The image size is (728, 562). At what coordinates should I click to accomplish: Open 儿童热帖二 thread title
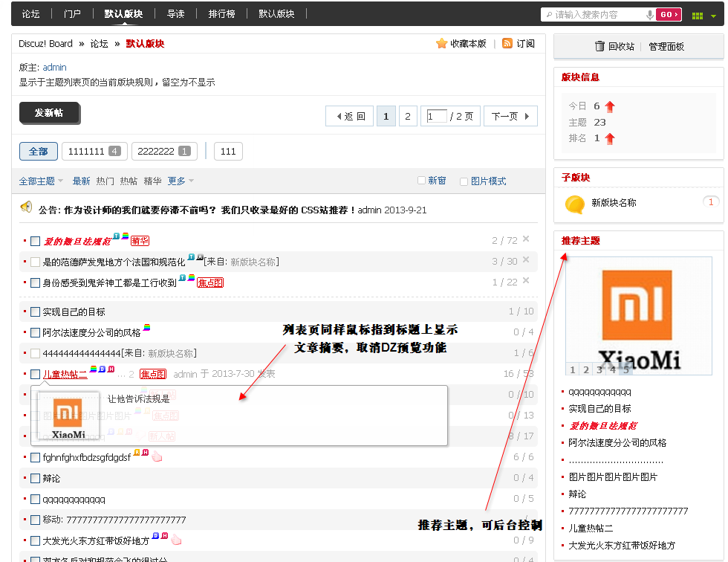pyautogui.click(x=65, y=375)
